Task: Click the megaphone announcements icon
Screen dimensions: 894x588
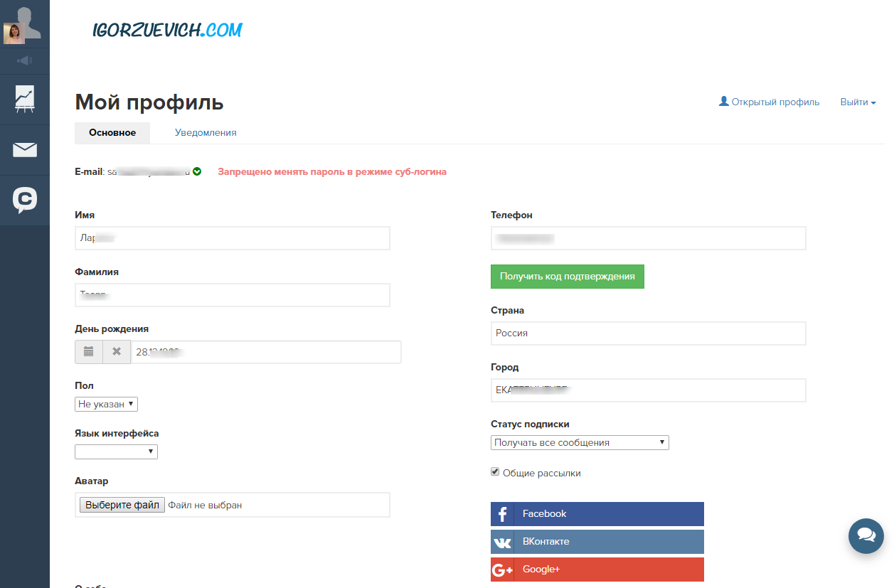Action: pos(25,61)
